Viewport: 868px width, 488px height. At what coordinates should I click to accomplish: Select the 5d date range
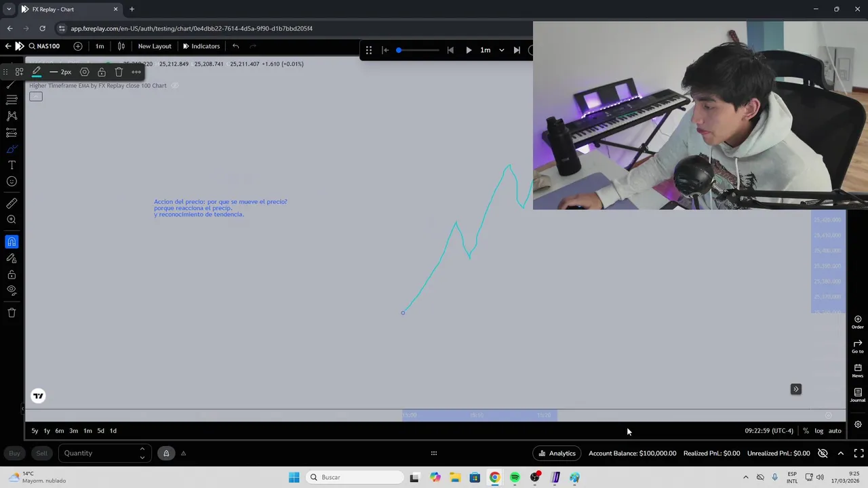[100, 430]
